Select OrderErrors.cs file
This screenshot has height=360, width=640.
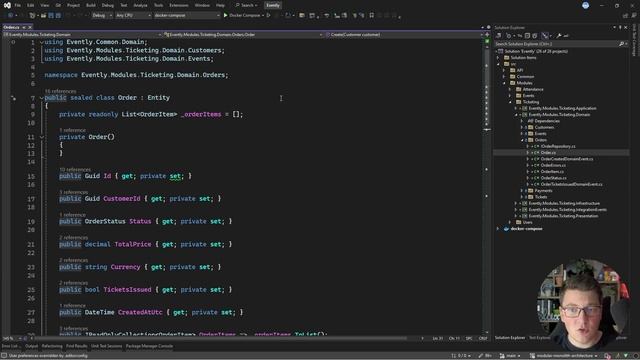pos(553,165)
